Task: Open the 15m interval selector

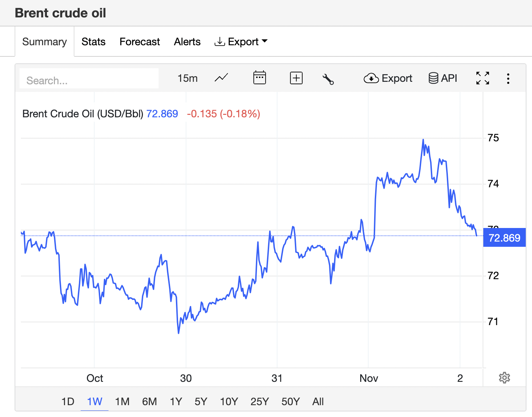Action: click(x=187, y=78)
